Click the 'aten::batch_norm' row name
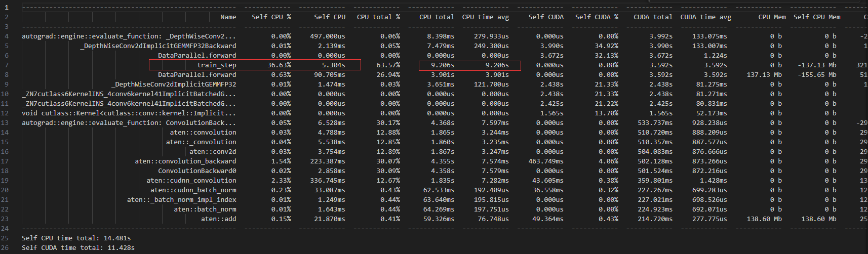Screen dimensions: 868x254 click(x=205, y=209)
